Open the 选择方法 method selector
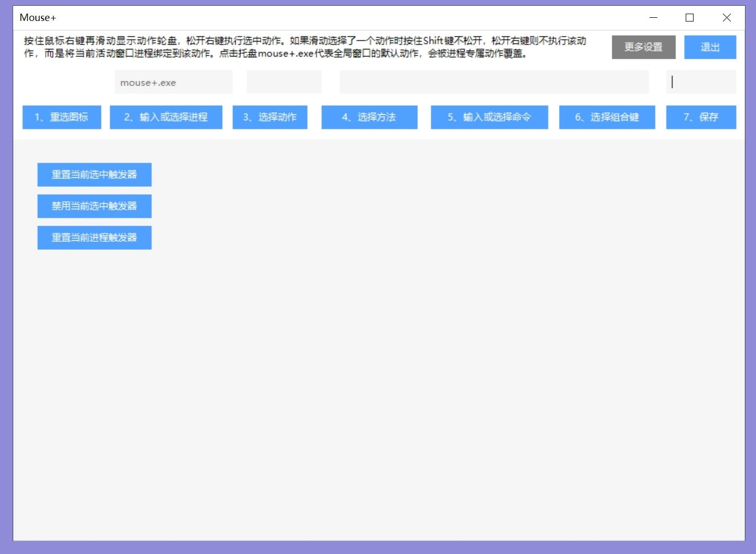 coord(369,117)
